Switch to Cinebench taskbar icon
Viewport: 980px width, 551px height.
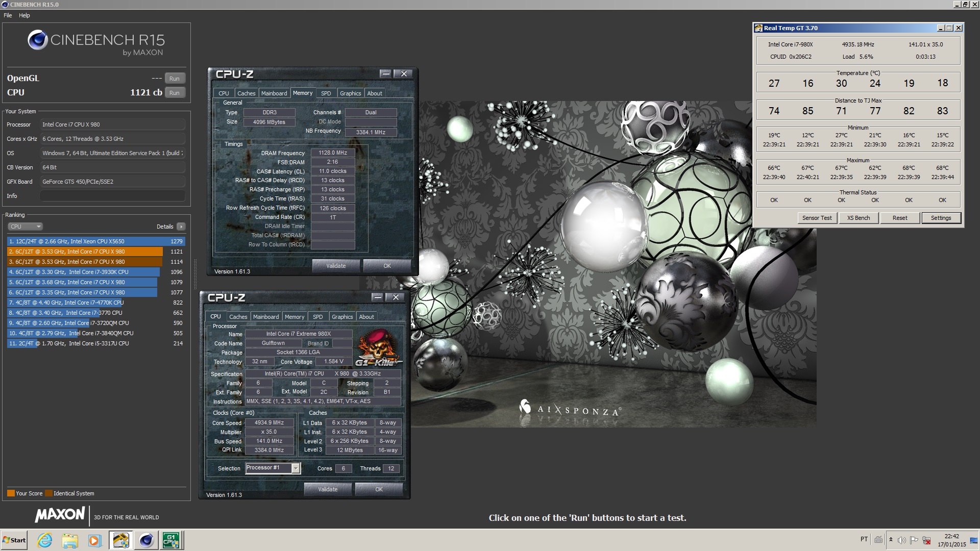click(x=146, y=540)
